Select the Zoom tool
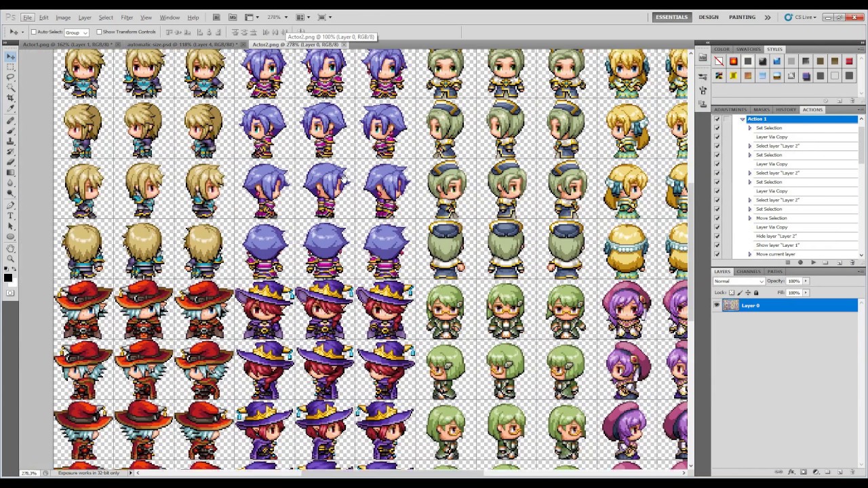 click(x=11, y=258)
